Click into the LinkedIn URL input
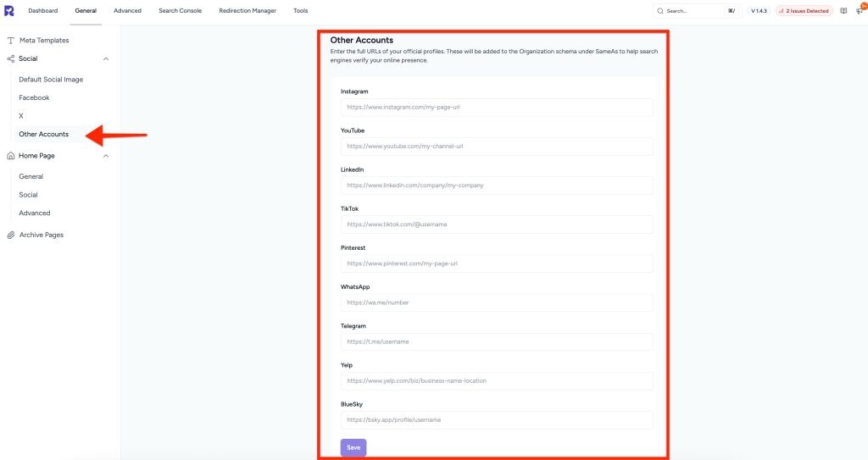 [497, 186]
